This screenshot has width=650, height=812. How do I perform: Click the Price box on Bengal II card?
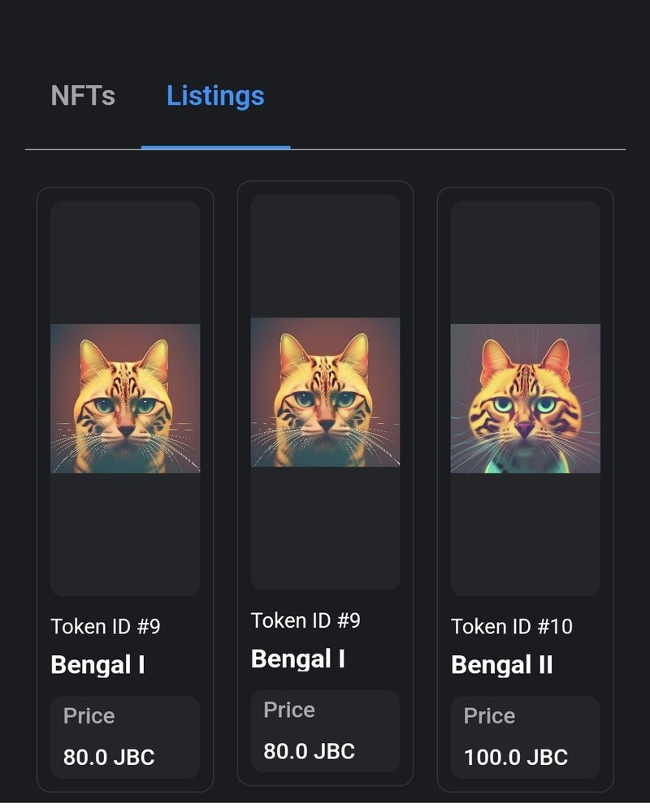[525, 737]
